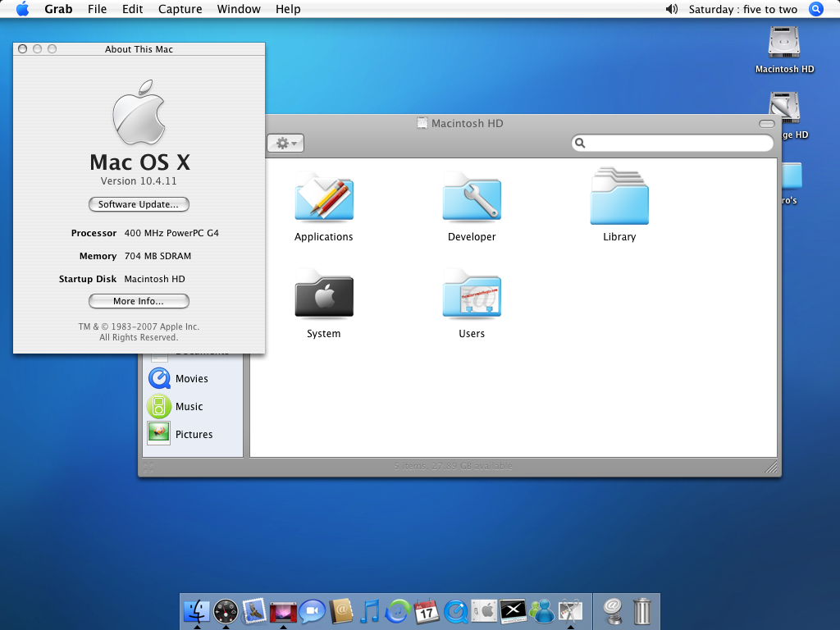
Task: Open the volume control in menu bar
Action: click(x=672, y=9)
